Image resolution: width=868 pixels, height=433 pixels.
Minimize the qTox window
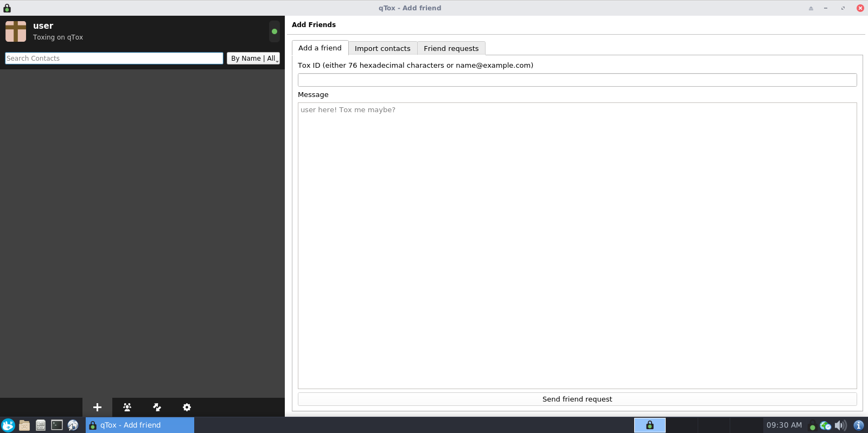[x=826, y=8]
